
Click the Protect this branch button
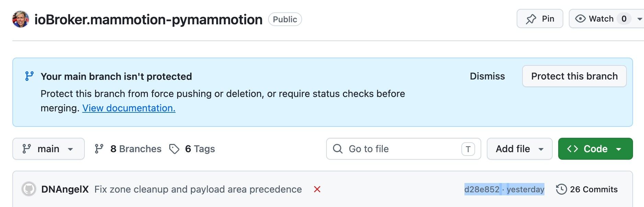574,76
